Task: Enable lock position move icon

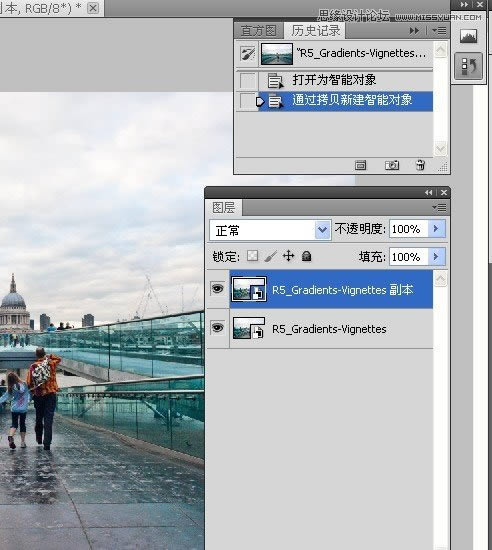Action: 288,256
